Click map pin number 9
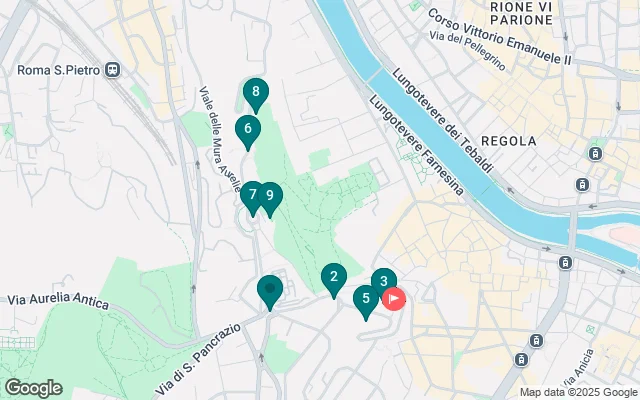This screenshot has width=640, height=400. pos(271,197)
